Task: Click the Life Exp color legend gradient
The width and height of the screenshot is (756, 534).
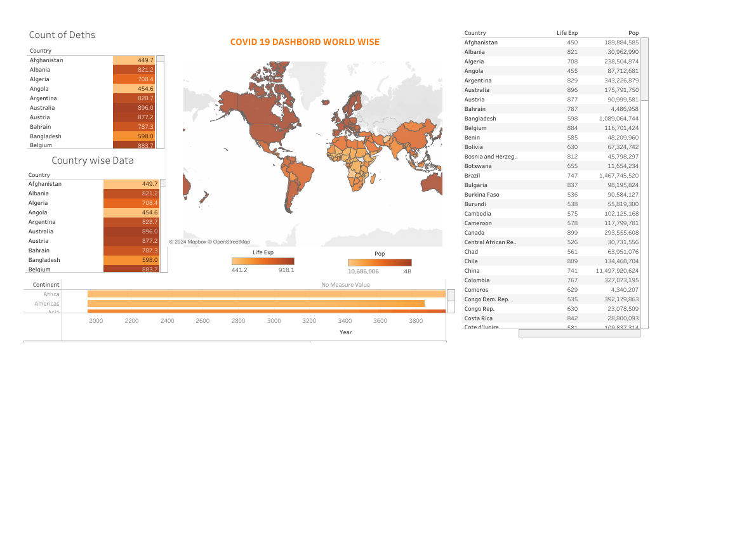Action: click(x=263, y=261)
